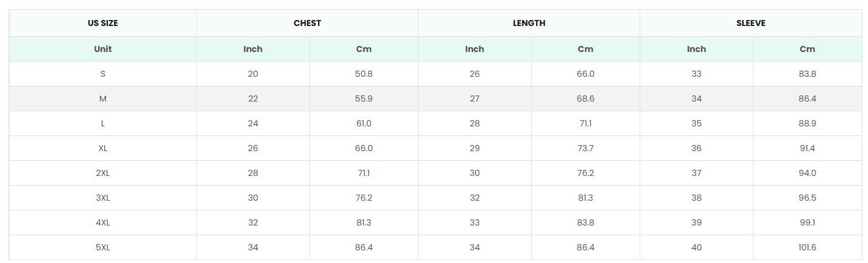Select the 91.4 sleeve cm cell
This screenshot has height=263, width=868.
pos(807,148)
